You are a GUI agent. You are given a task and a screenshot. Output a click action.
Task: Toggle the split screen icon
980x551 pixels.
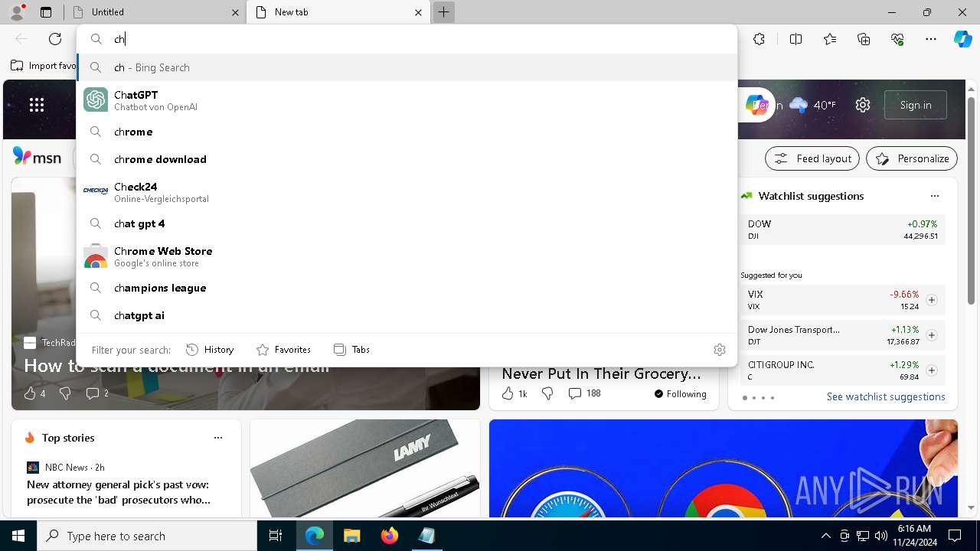[795, 39]
